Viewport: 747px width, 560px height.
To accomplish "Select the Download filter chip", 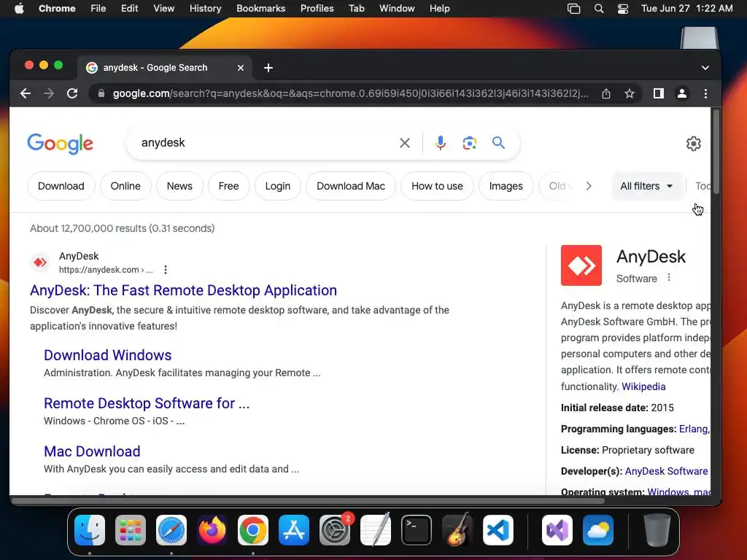I will 61,186.
